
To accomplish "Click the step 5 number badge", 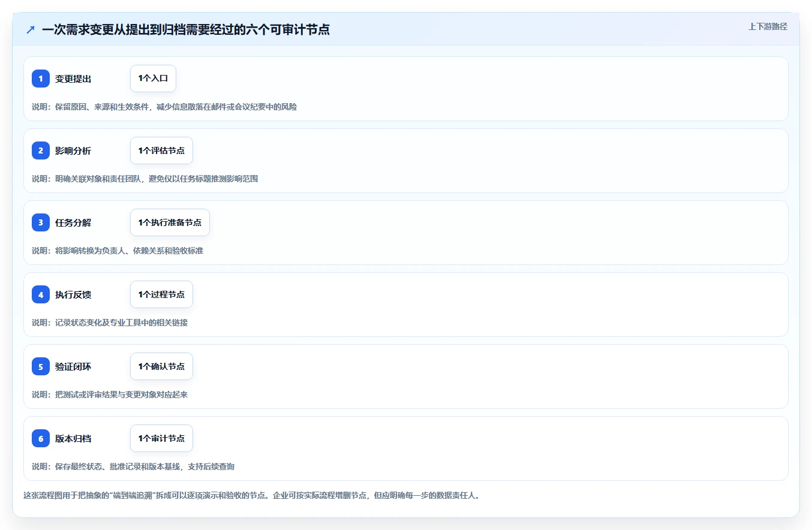I will [41, 366].
